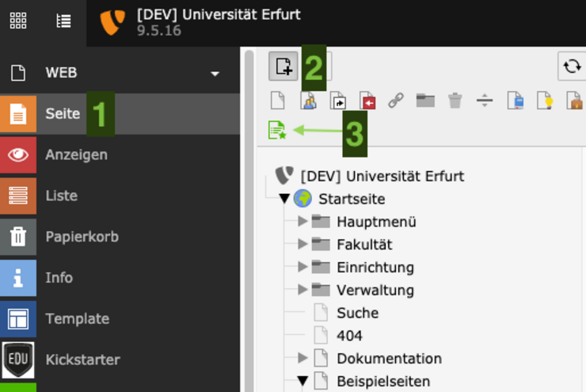The image size is (586, 392).
Task: Select the folder page type in toolbar
Action: [425, 101]
